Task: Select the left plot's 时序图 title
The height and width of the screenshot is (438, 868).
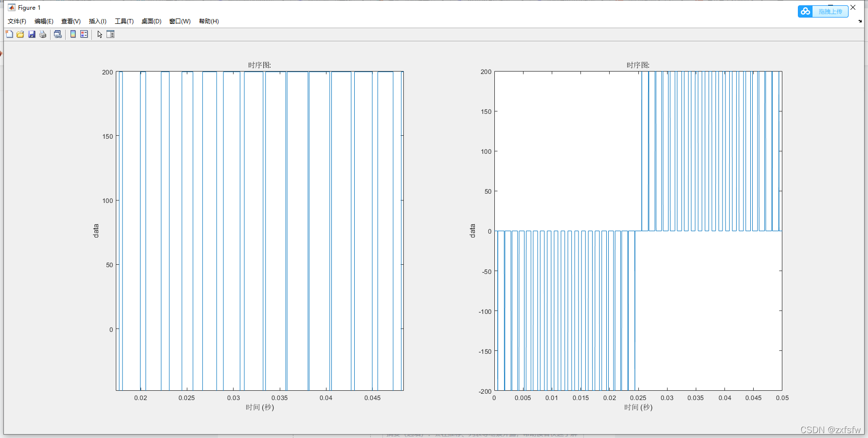Action: coord(260,65)
